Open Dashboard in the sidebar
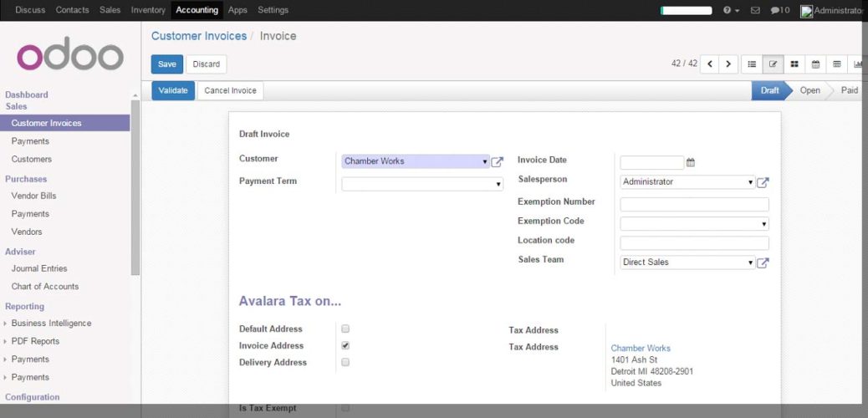This screenshot has height=418, width=868. tap(27, 94)
